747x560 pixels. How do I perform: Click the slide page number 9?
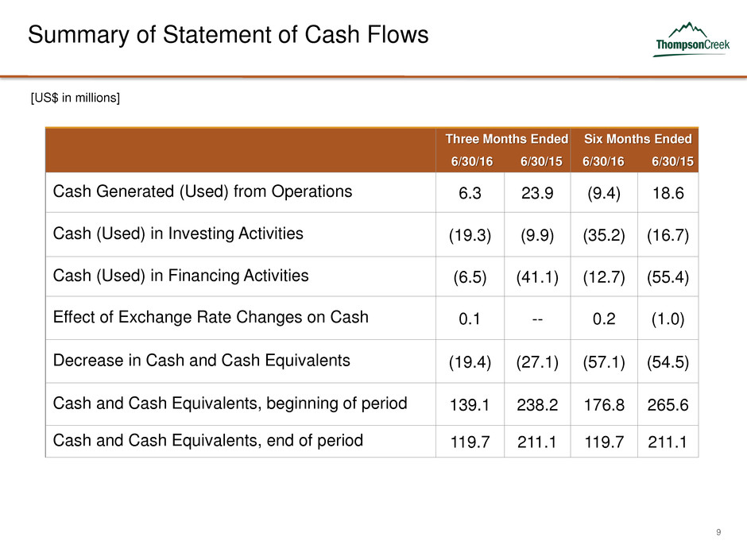pyautogui.click(x=718, y=532)
